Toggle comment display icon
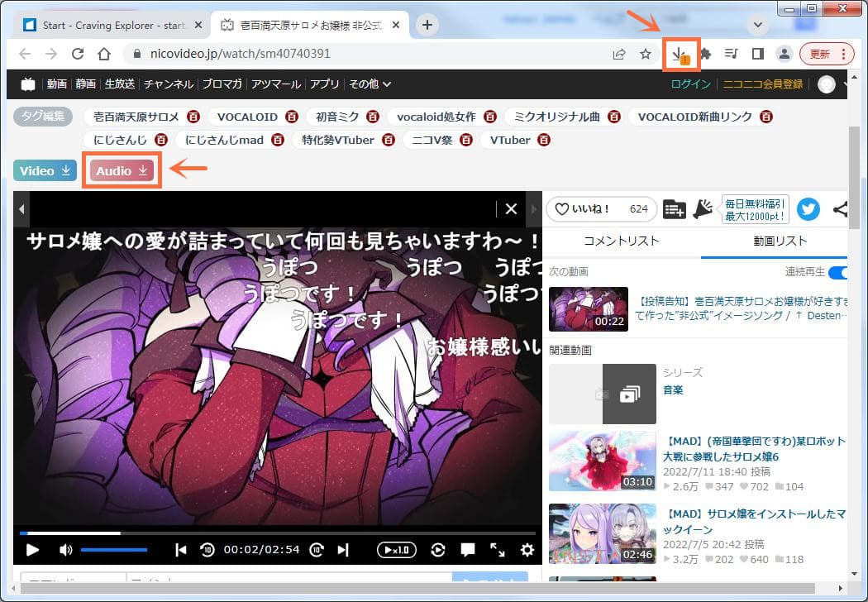868x602 pixels. click(468, 549)
